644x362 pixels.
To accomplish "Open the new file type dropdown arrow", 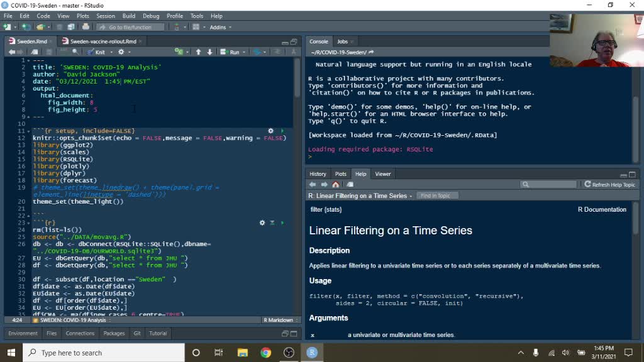I will pyautogui.click(x=15, y=27).
